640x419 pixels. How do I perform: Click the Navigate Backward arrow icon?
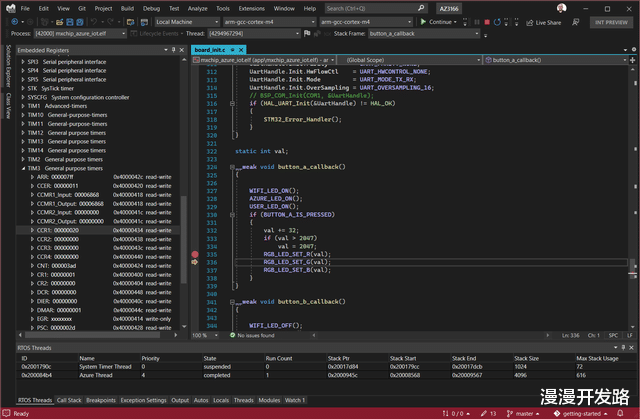click(15, 22)
